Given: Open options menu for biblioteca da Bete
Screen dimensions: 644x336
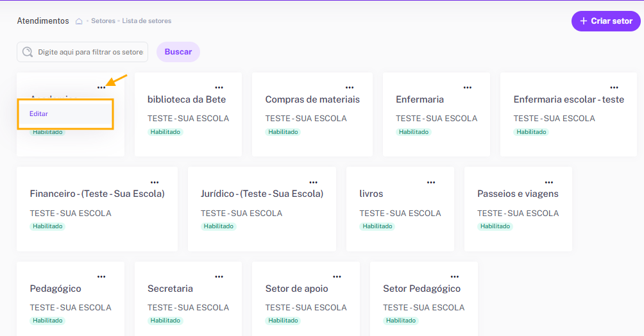Looking at the screenshot, I should pos(219,87).
